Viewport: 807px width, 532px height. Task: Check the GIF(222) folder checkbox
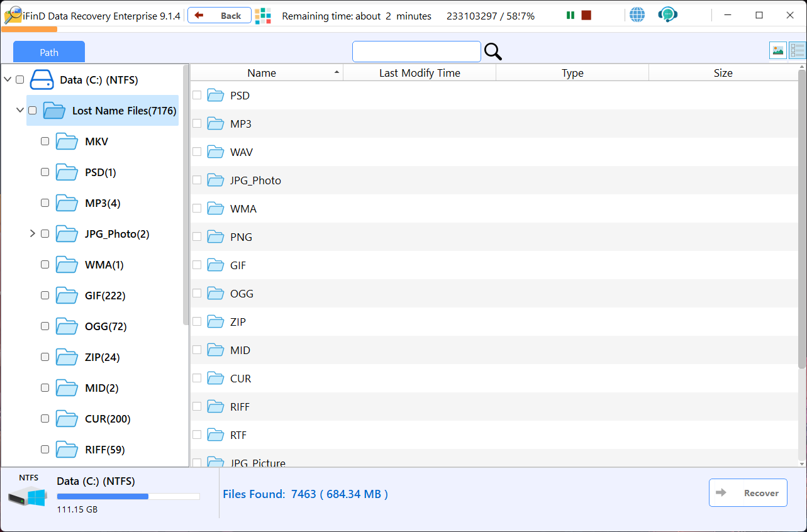pos(45,296)
